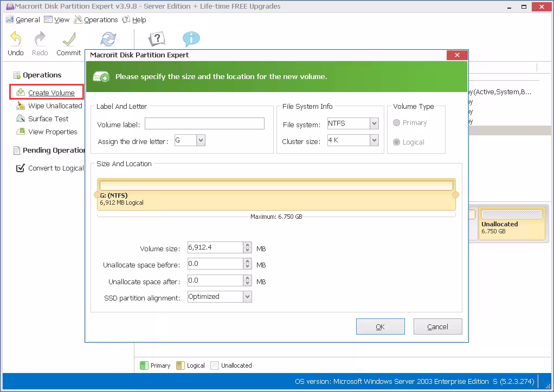Open the File system dropdown

pyautogui.click(x=374, y=123)
